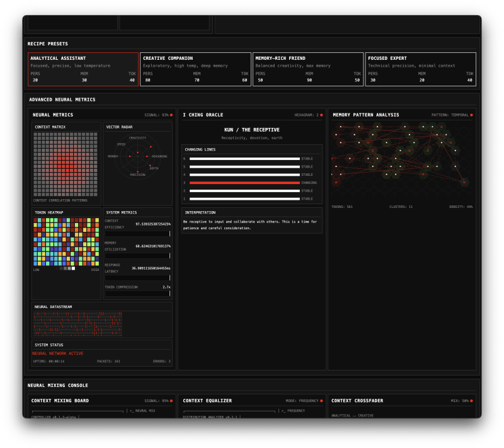The width and height of the screenshot is (504, 448).
Task: Click the 'CHANGING' label beside line 3
Action: coord(309,183)
